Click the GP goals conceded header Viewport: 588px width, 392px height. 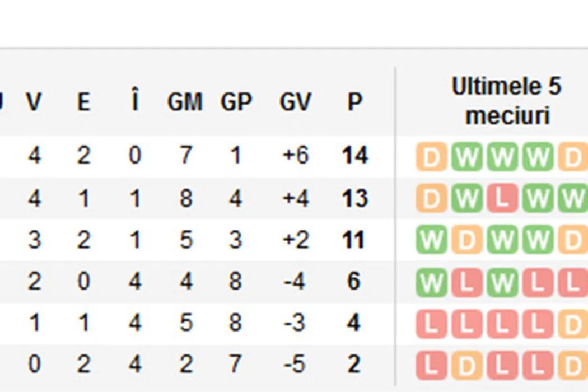[236, 102]
